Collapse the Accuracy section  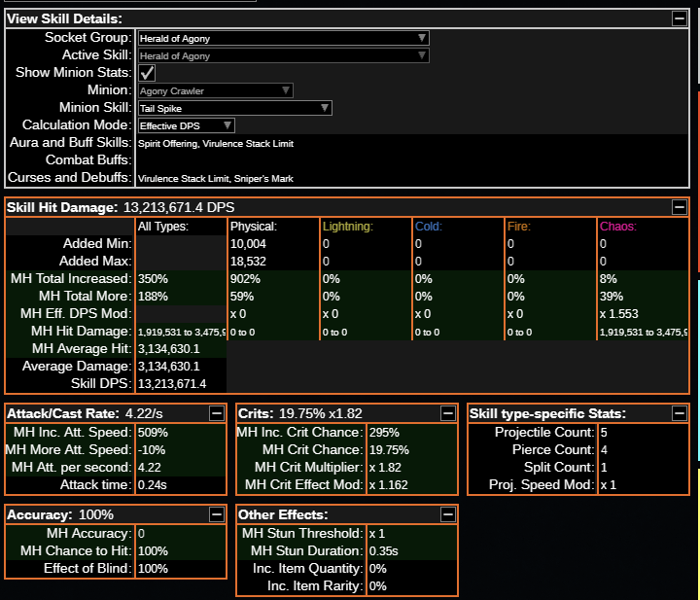click(217, 514)
